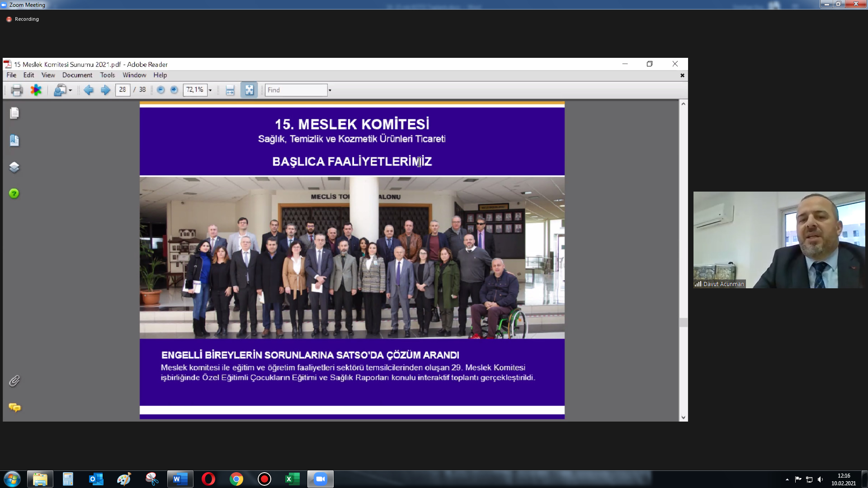Viewport: 868px width, 488px height.
Task: Open the Layers panel icon
Action: [14, 167]
